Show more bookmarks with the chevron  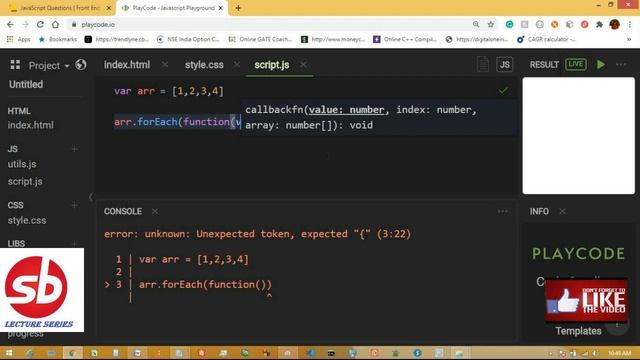pos(629,39)
